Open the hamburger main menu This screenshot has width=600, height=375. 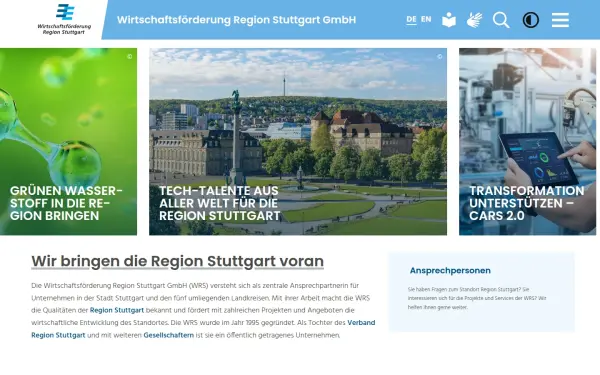click(560, 20)
